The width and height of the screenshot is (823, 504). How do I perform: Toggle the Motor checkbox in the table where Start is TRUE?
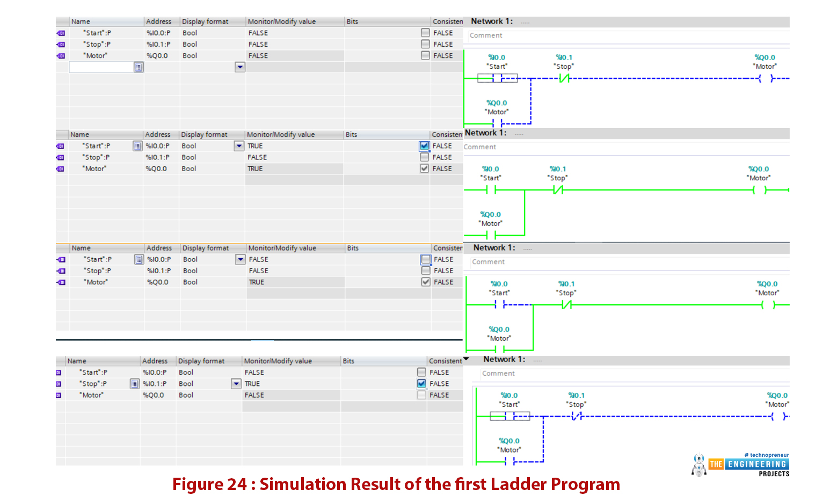coord(424,169)
